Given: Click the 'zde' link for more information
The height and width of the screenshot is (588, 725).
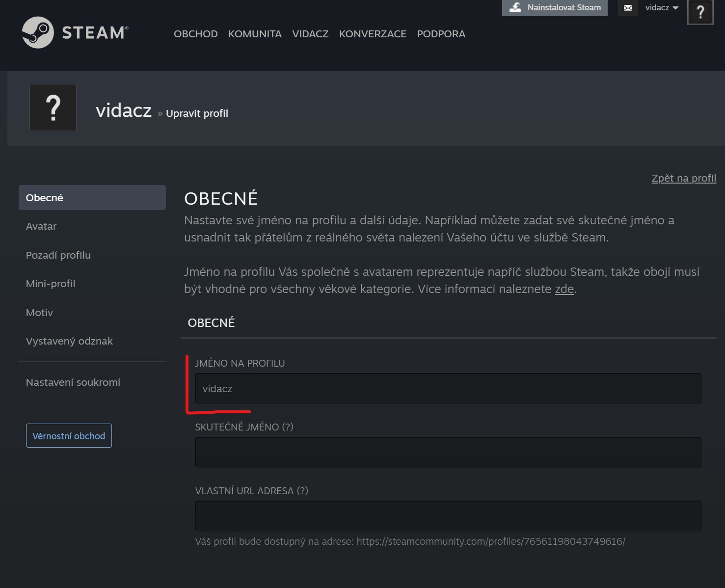Looking at the screenshot, I should 564,289.
